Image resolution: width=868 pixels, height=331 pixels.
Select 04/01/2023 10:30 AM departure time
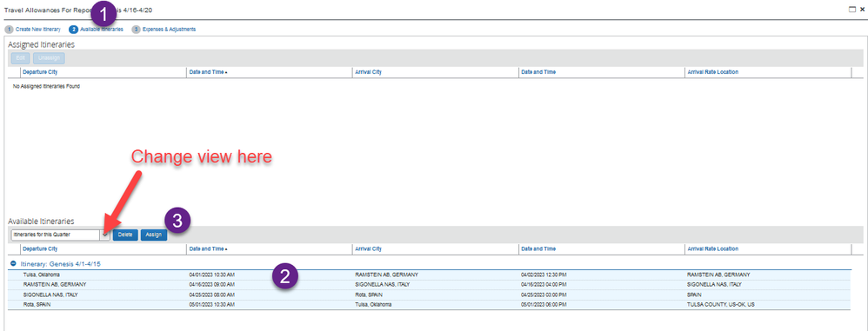pyautogui.click(x=212, y=275)
